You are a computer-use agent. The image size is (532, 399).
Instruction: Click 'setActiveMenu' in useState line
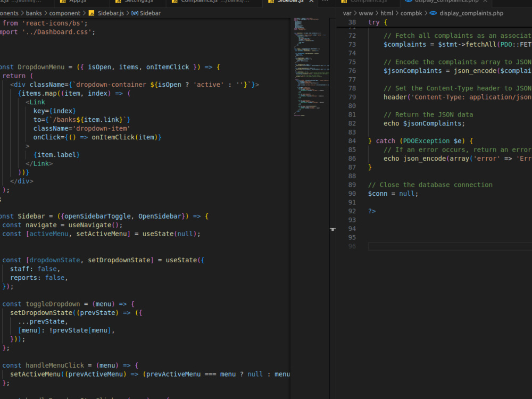pyautogui.click(x=102, y=234)
